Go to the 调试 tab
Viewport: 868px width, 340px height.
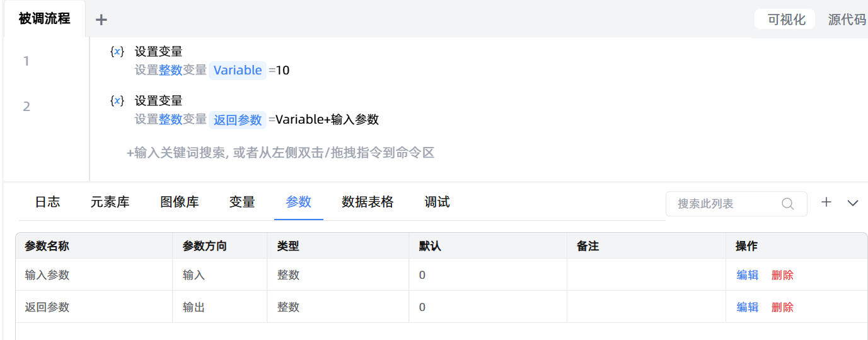click(437, 202)
